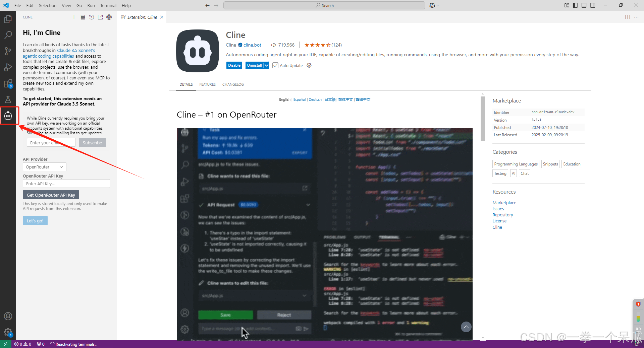Open License resource link
Viewport: 644px width, 348px height.
[x=499, y=221]
